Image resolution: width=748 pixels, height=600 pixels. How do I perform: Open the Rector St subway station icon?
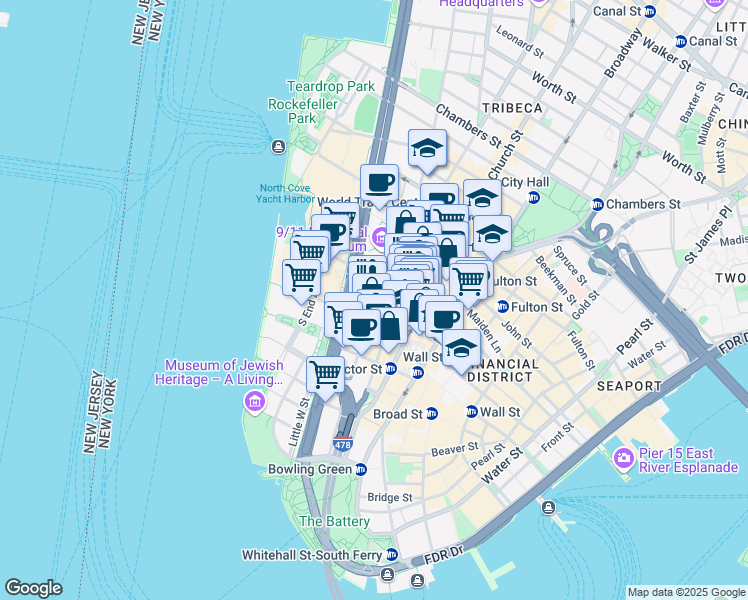[391, 368]
